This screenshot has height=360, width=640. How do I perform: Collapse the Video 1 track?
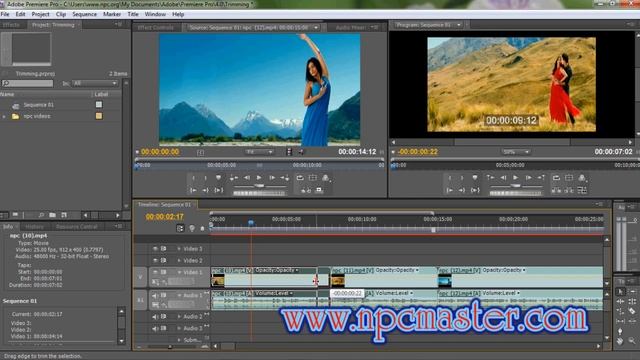[179, 272]
